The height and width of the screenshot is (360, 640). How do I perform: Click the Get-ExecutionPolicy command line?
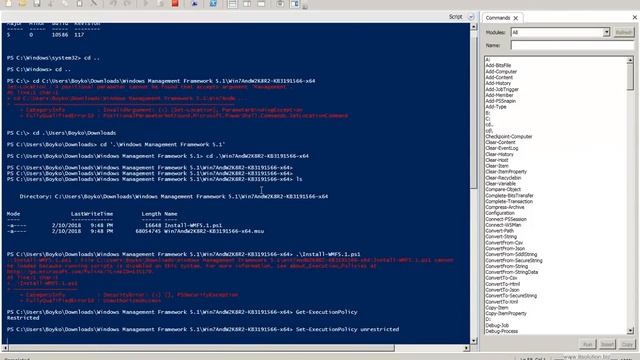327,312
